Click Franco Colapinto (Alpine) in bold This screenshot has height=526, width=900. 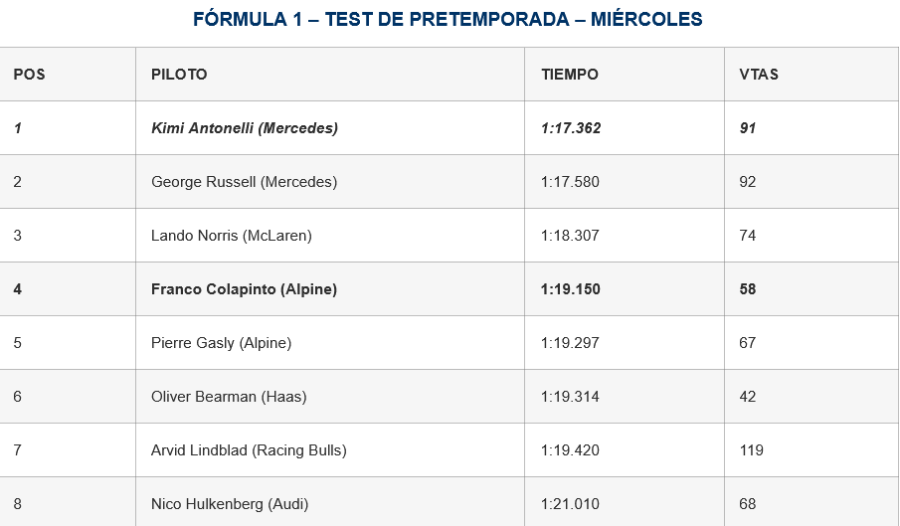coord(244,289)
